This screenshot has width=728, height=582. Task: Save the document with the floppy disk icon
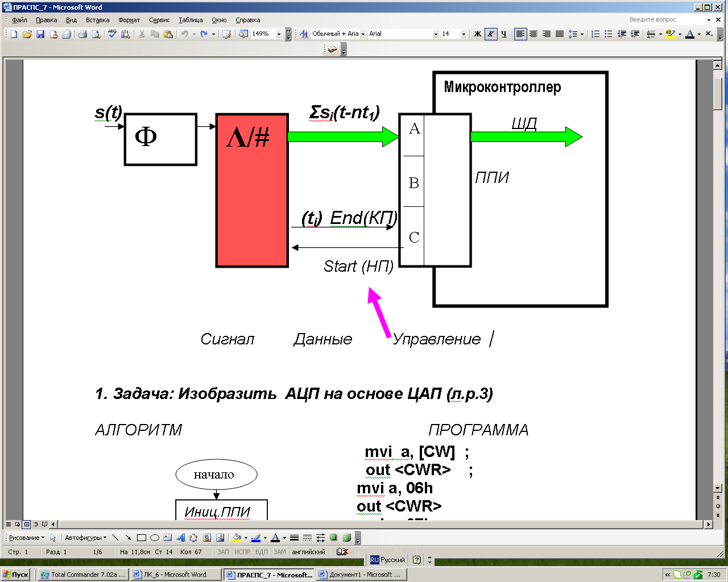[40, 34]
